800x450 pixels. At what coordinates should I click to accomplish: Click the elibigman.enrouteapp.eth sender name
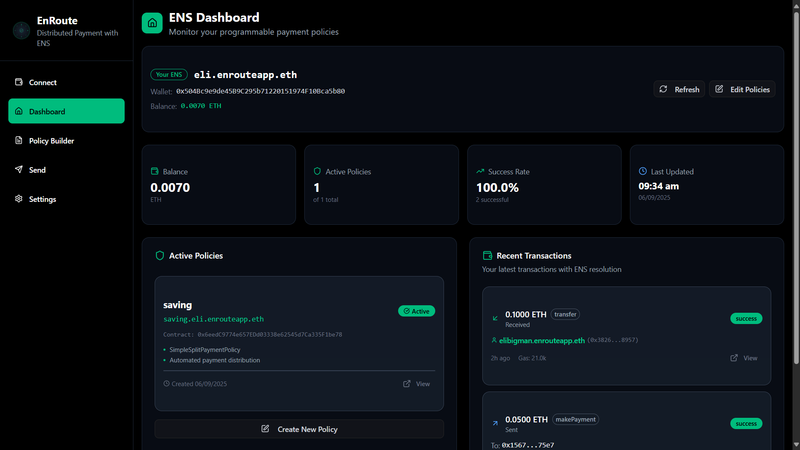(541, 341)
